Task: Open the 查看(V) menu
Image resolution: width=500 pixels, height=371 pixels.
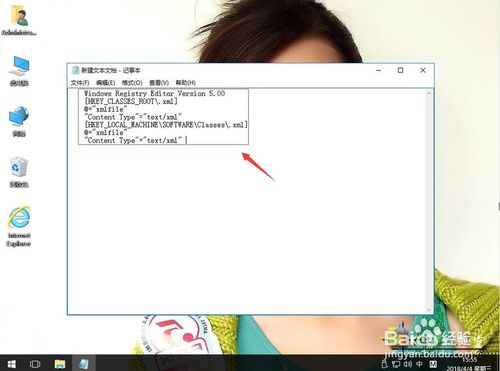Action: click(159, 82)
